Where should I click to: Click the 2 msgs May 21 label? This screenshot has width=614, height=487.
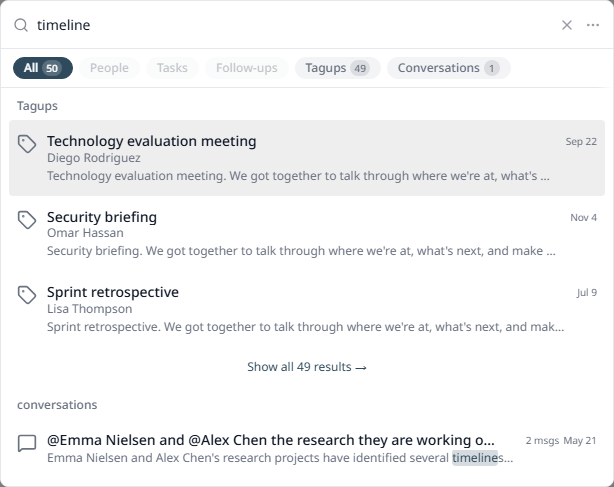click(x=561, y=440)
